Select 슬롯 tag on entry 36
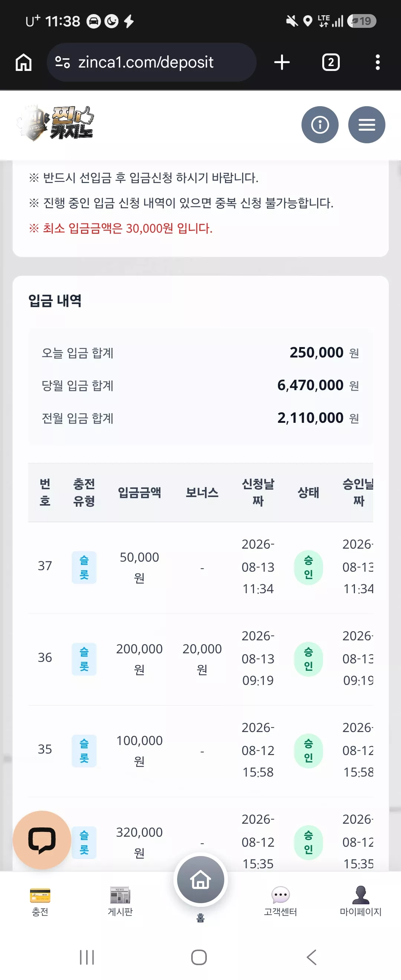 click(x=84, y=659)
